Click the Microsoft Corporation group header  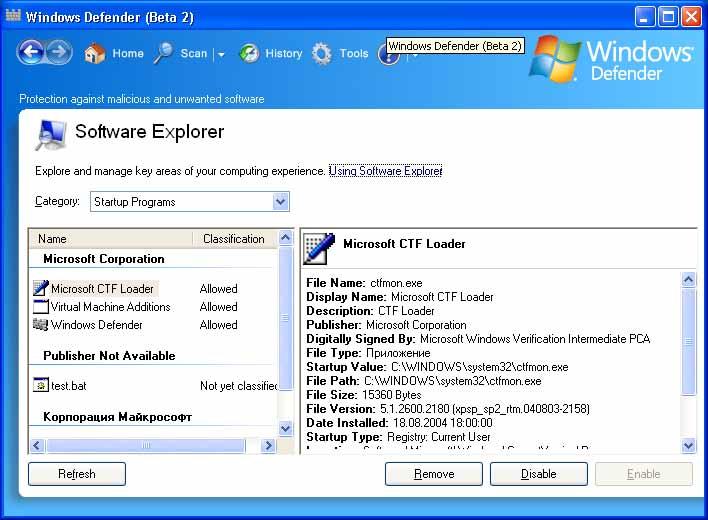click(x=104, y=259)
